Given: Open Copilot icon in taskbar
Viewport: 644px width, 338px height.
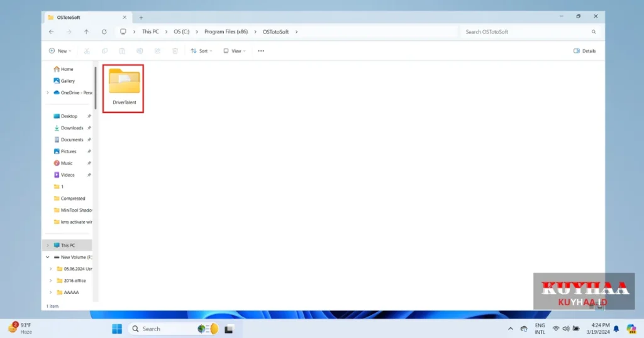Looking at the screenshot, I should click(631, 329).
